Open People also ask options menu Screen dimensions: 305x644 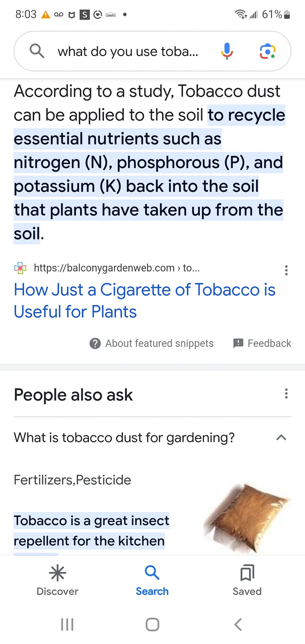click(286, 393)
